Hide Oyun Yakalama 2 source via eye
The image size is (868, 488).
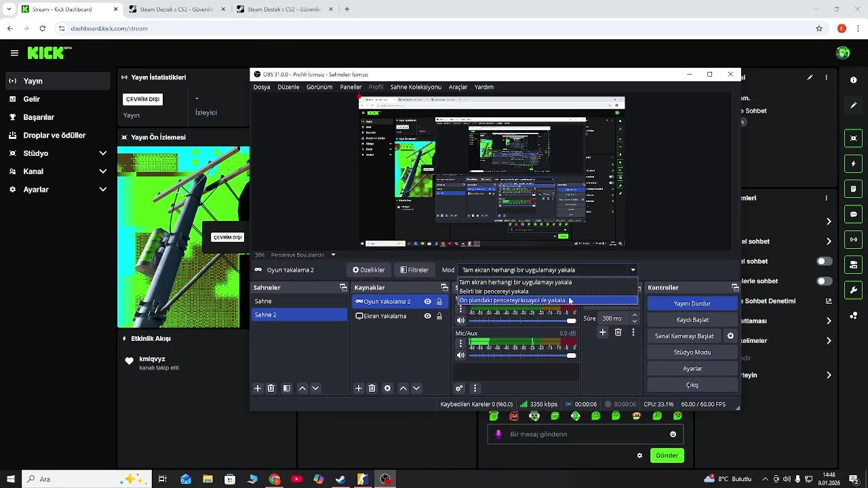point(427,302)
